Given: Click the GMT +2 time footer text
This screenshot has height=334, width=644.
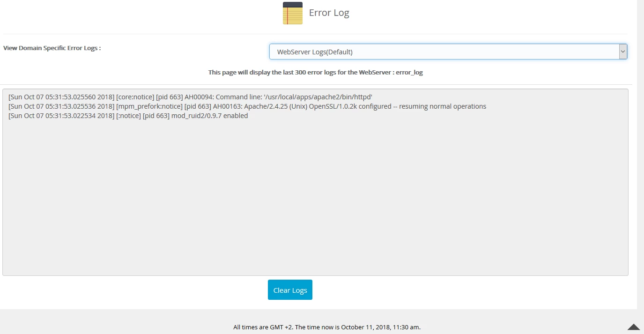Looking at the screenshot, I should click(x=327, y=327).
